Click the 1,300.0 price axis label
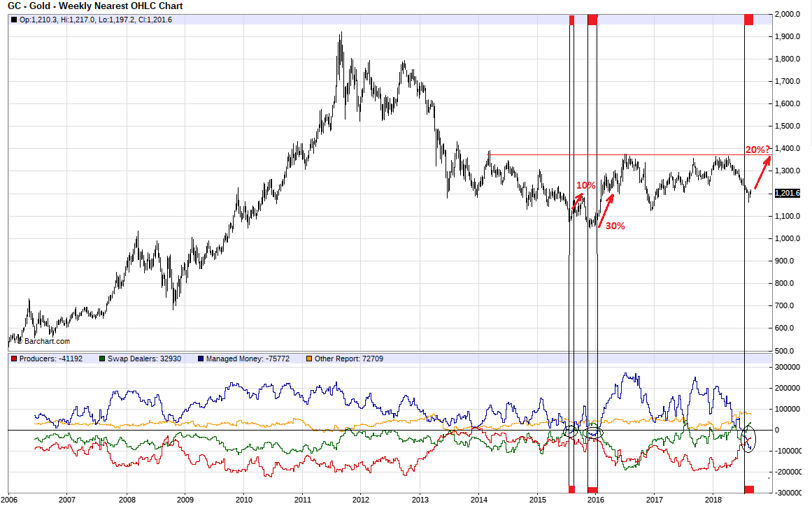The height and width of the screenshot is (513, 812). pyautogui.click(x=787, y=171)
